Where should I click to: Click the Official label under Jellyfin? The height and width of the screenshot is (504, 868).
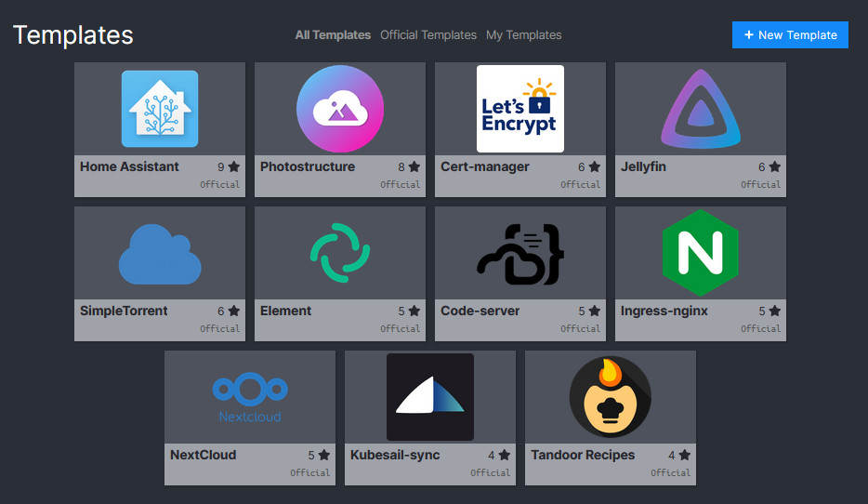pos(760,184)
